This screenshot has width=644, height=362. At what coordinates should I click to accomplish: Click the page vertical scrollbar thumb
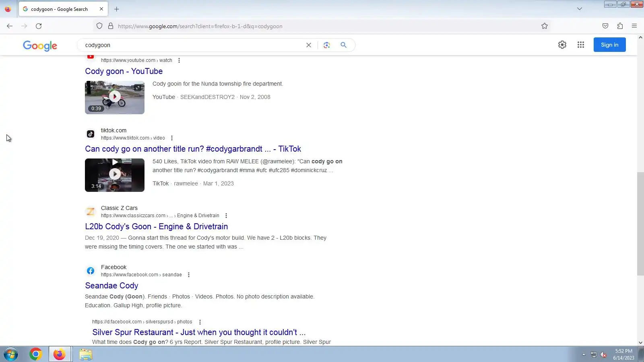coord(640,224)
